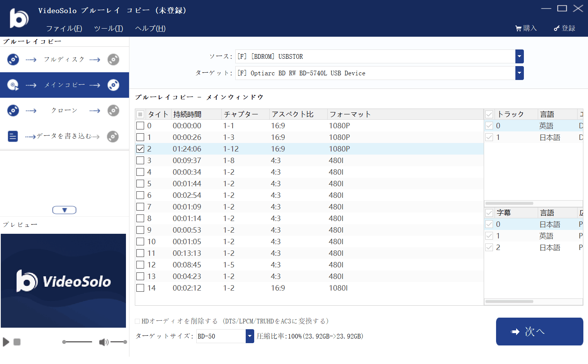Image resolution: width=588 pixels, height=364 pixels.
Task: Toggle subtitle 2 日本語 checkbox
Action: click(x=489, y=247)
